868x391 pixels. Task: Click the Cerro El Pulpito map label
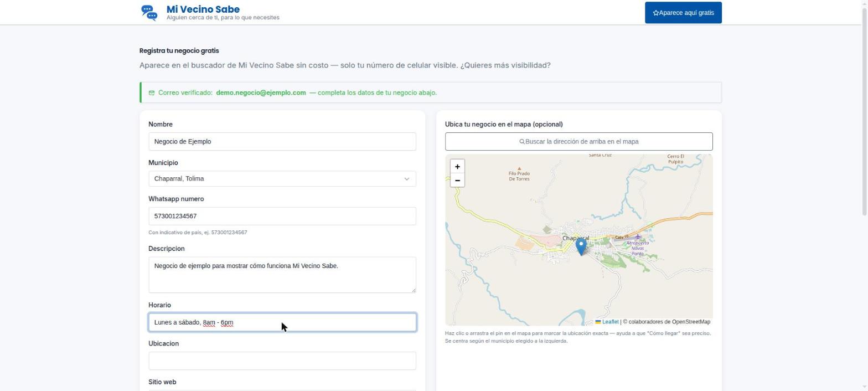tap(675, 159)
